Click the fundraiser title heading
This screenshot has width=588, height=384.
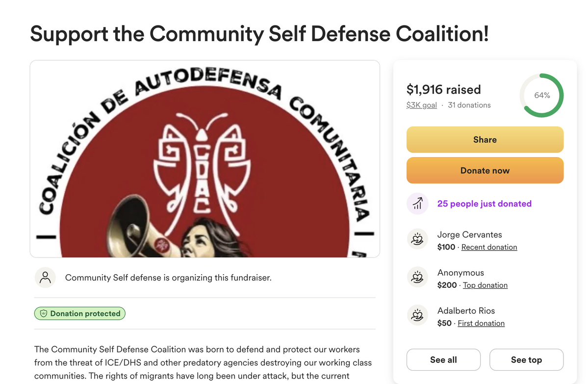pos(259,34)
